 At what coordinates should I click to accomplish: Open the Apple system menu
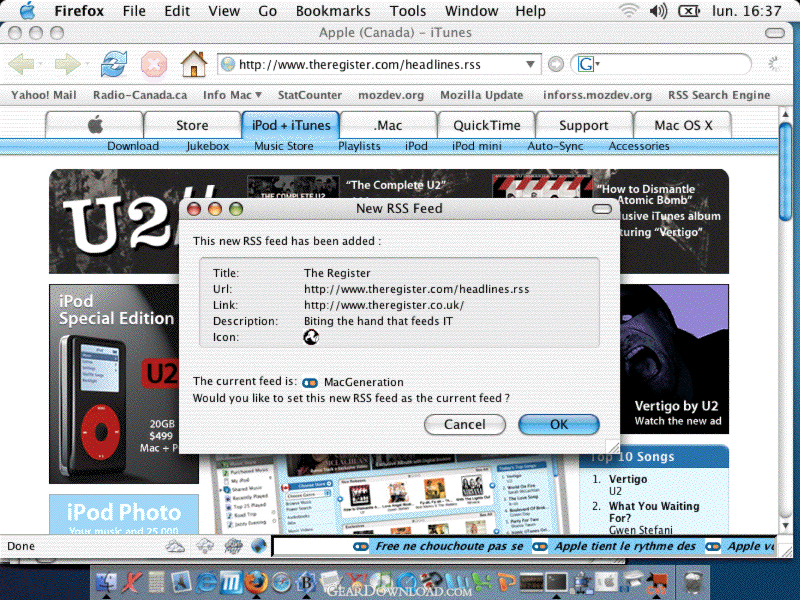coord(27,11)
